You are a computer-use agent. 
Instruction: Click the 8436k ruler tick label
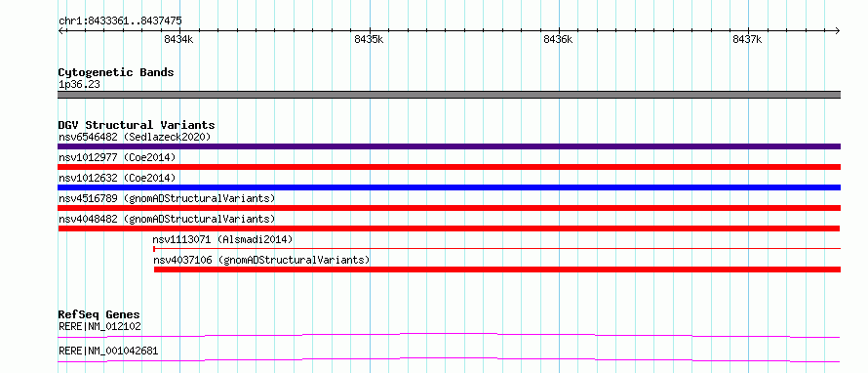coord(559,39)
